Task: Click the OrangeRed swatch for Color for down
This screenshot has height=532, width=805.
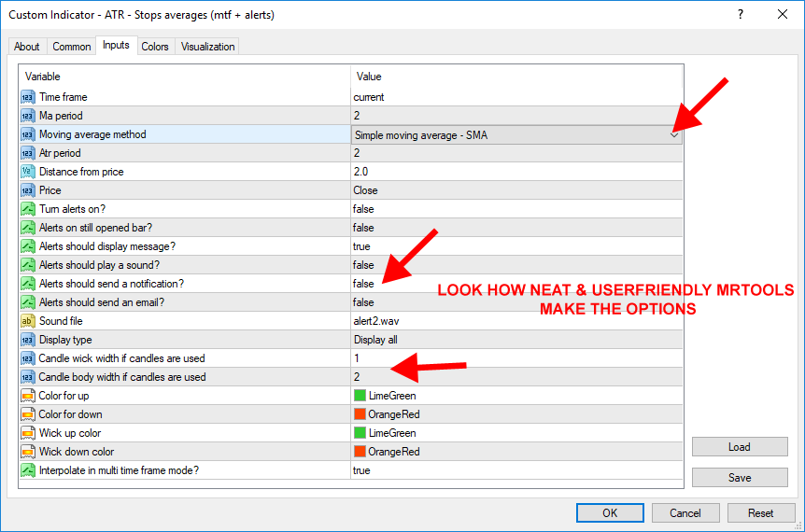Action: (360, 414)
